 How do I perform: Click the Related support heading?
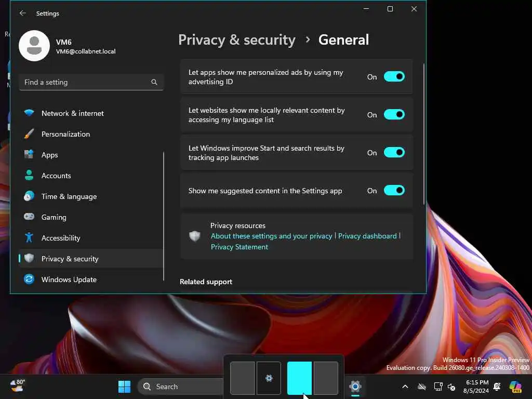206,282
